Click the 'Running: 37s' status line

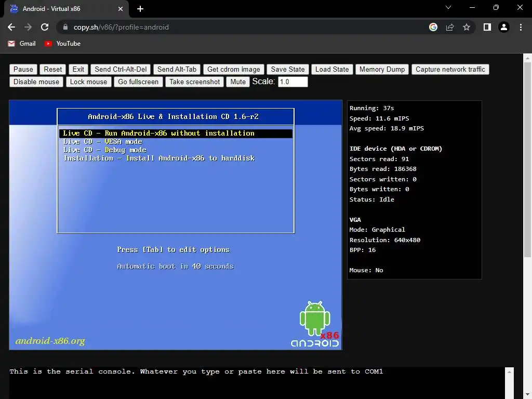(x=372, y=108)
